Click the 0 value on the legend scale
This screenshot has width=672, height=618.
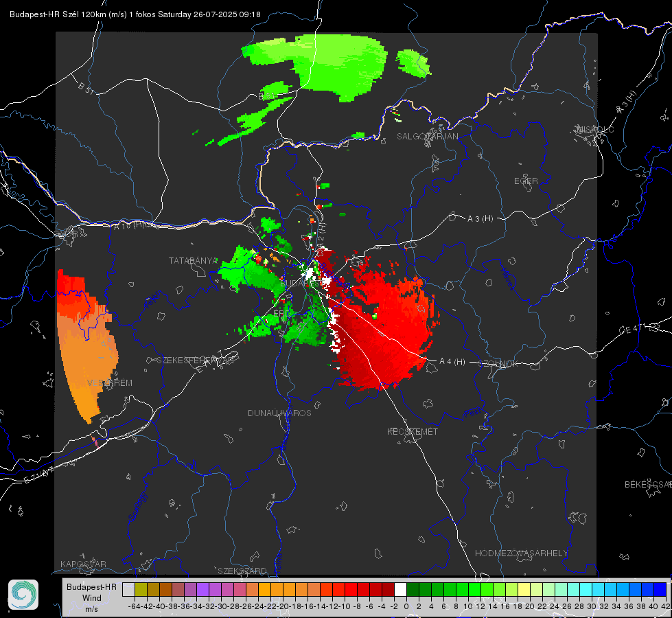pyautogui.click(x=406, y=606)
